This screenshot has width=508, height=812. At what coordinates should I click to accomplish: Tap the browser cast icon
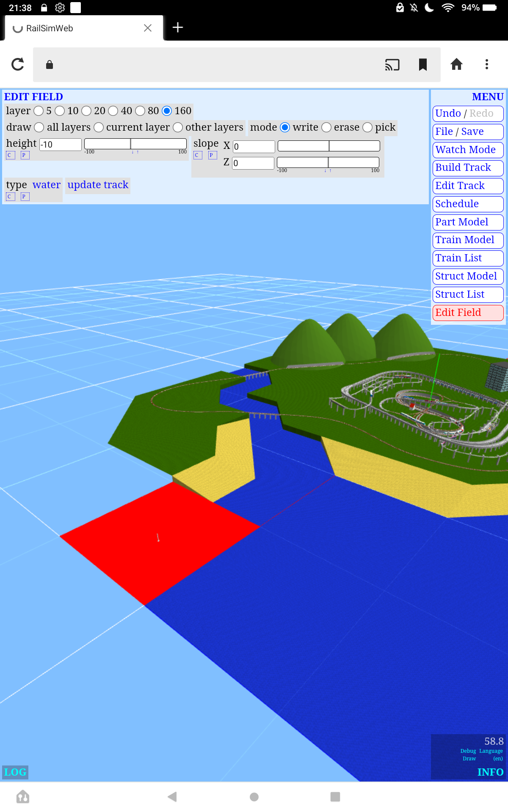392,65
